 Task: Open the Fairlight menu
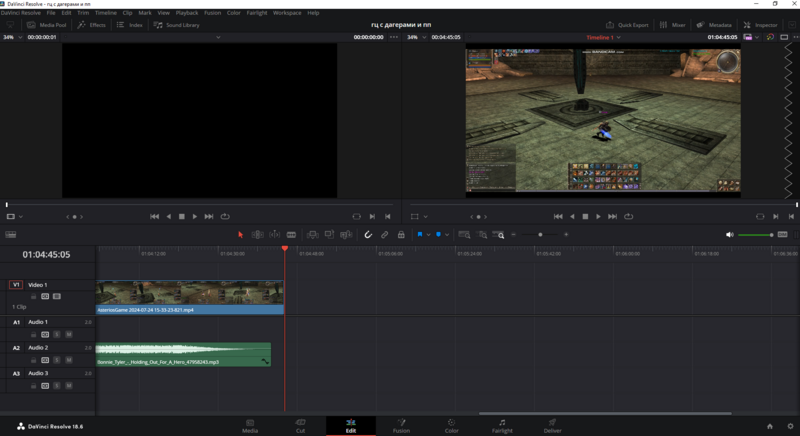pos(257,13)
